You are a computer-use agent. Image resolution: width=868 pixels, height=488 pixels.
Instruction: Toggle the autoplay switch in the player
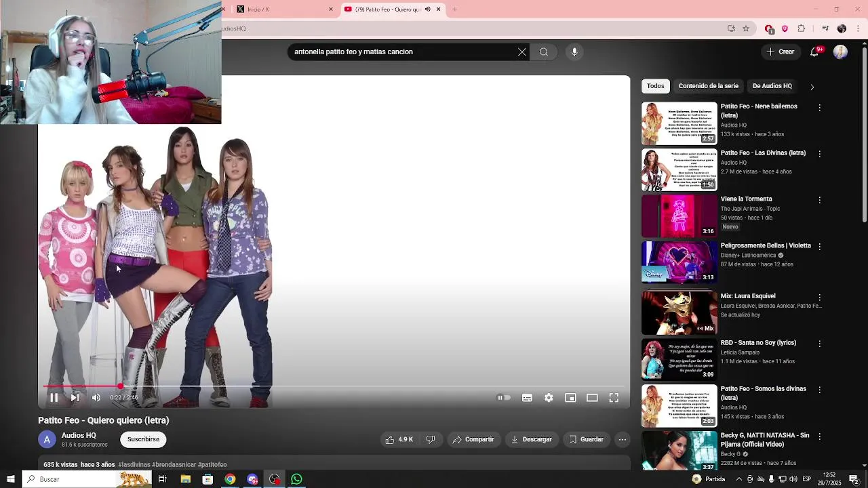point(504,398)
